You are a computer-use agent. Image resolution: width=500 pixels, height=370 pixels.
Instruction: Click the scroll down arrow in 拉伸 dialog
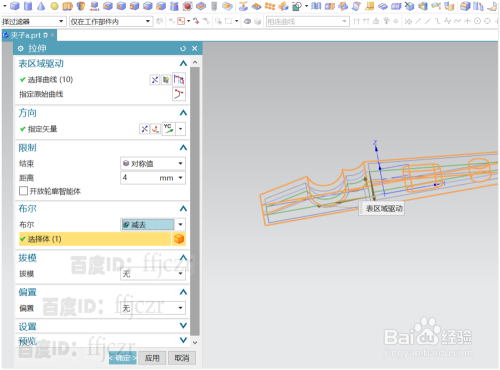point(195,343)
